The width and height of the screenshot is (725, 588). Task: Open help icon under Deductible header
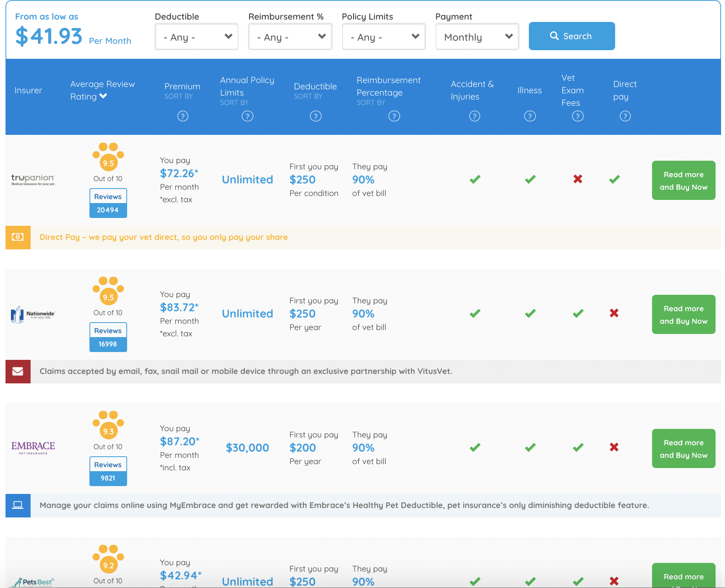(316, 116)
